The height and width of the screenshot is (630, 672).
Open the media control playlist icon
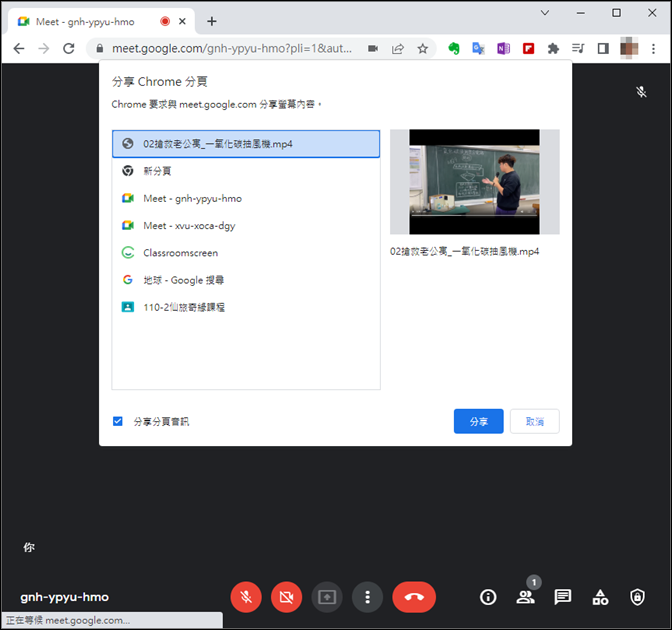pos(578,48)
